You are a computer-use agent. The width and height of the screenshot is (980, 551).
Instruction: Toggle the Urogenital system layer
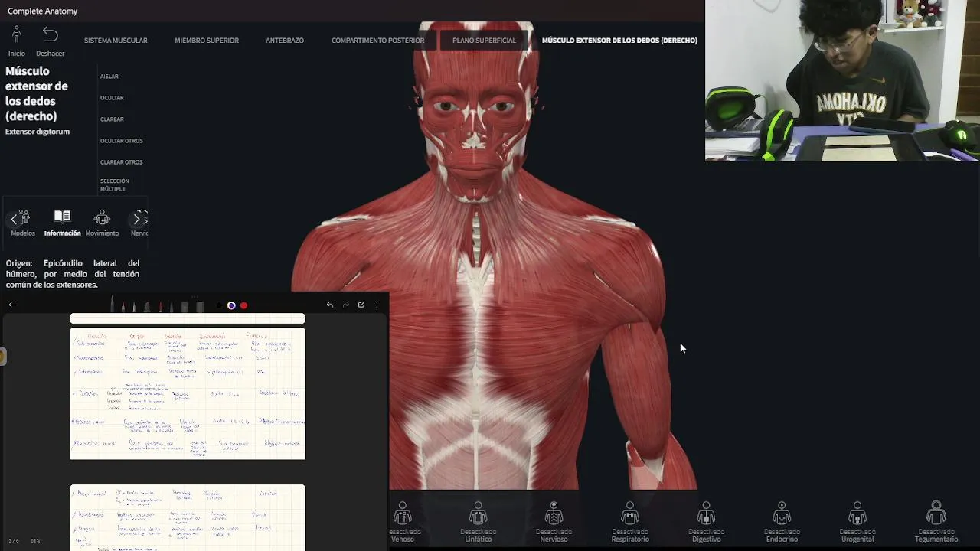tap(857, 522)
